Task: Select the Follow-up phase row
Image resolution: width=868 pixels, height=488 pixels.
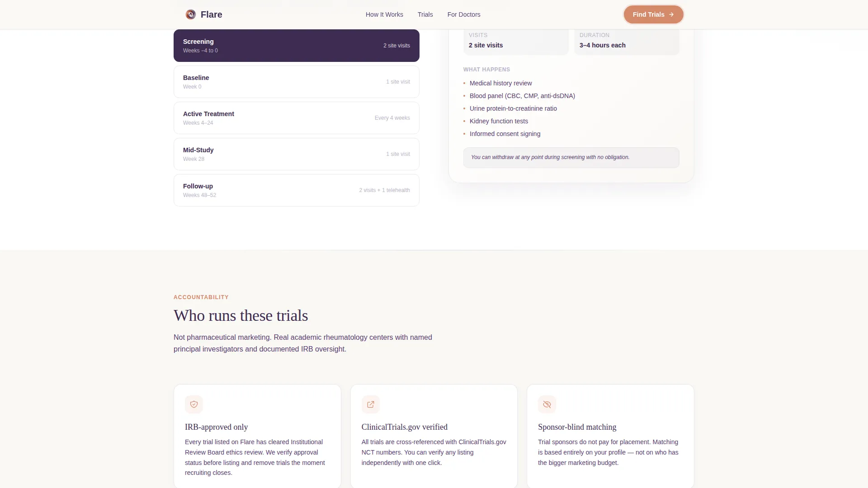Action: (x=297, y=190)
